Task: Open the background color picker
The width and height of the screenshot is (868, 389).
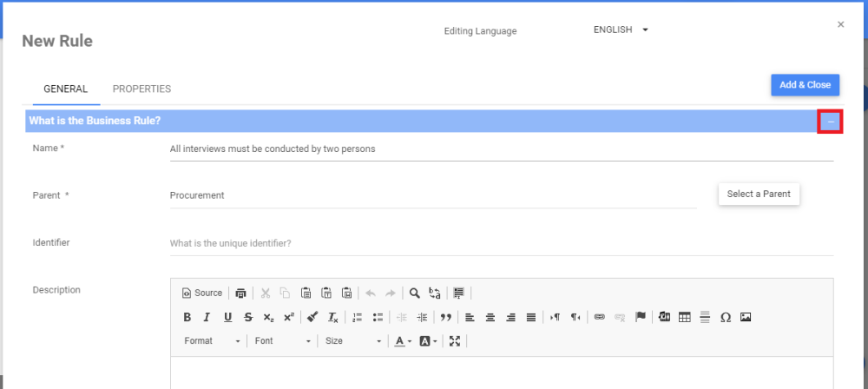Action: 429,340
